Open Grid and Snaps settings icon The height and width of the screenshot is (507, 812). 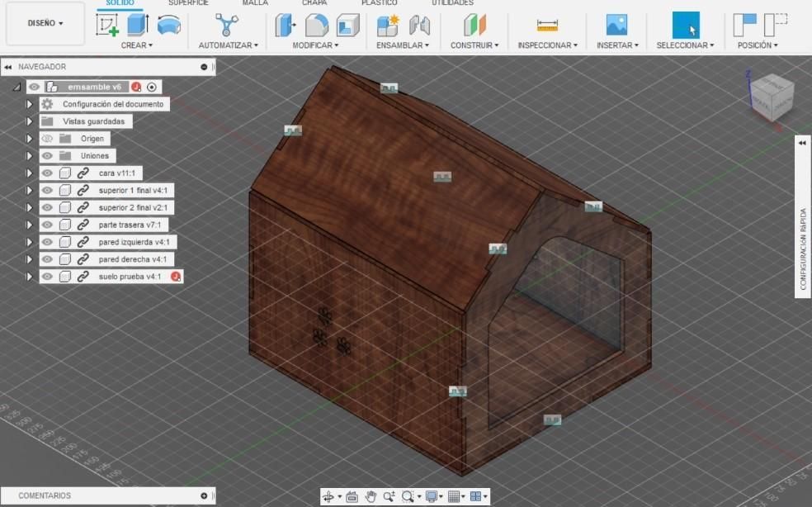(x=454, y=496)
